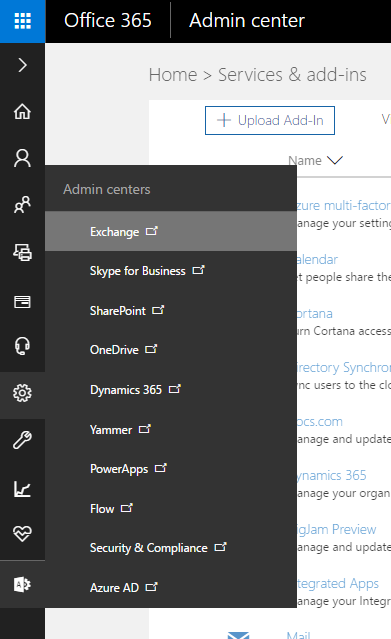Viewport: 391px width, 639px height.
Task: Open the Groups people icon
Action: (22, 205)
